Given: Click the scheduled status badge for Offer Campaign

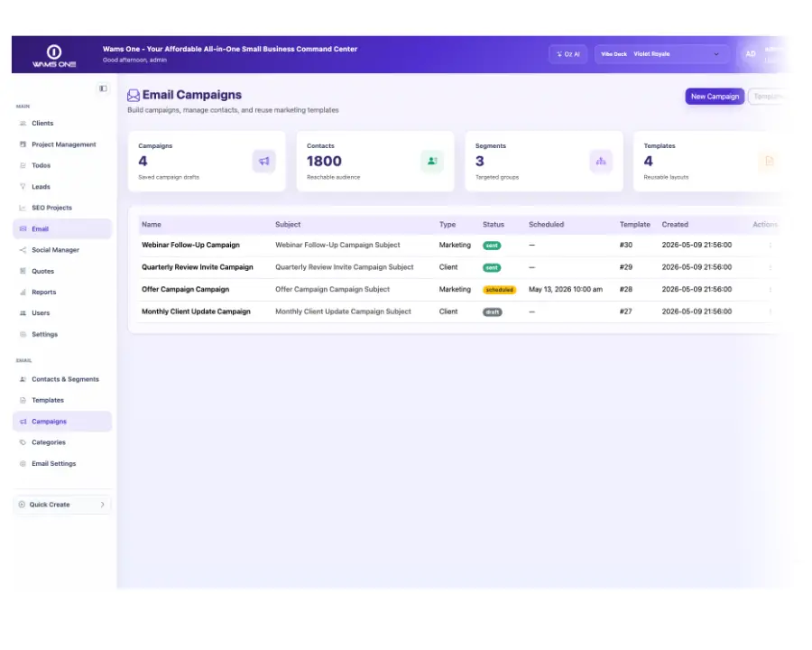Looking at the screenshot, I should pyautogui.click(x=499, y=290).
